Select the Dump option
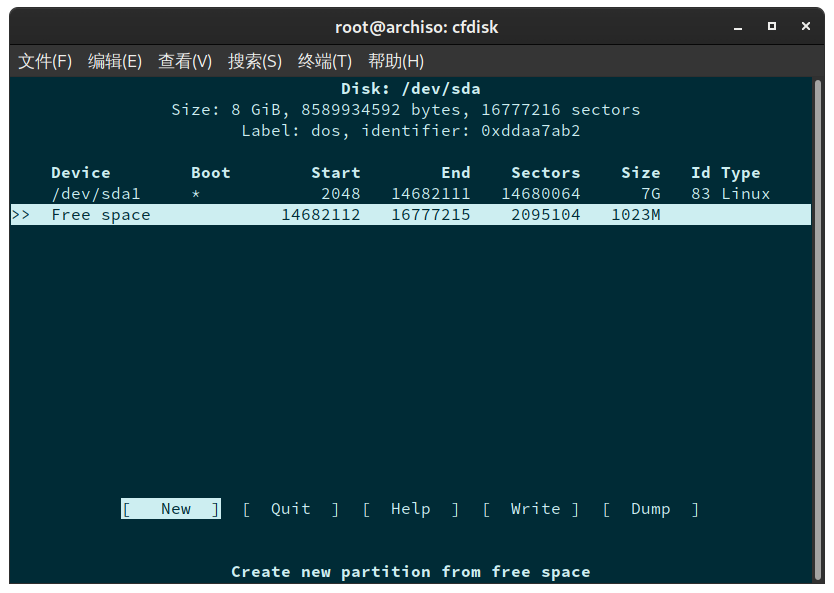Image resolution: width=834 pixels, height=593 pixels. 650,509
